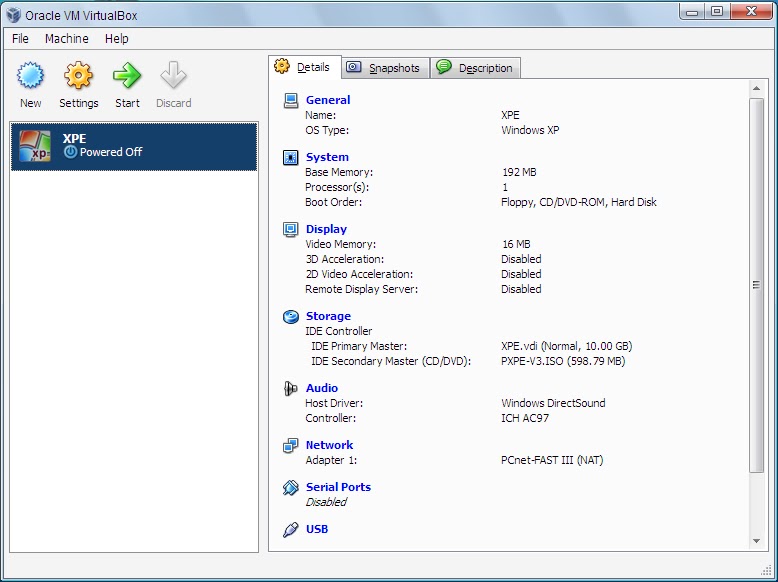Click the Windows XP logo of XPE
Image resolution: width=778 pixels, height=582 pixels.
pyautogui.click(x=35, y=146)
